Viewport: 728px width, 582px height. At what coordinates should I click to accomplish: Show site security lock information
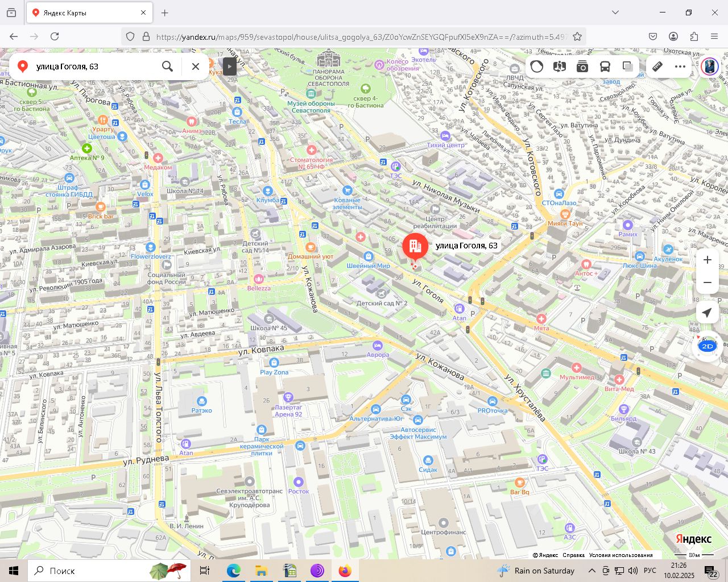pos(146,36)
